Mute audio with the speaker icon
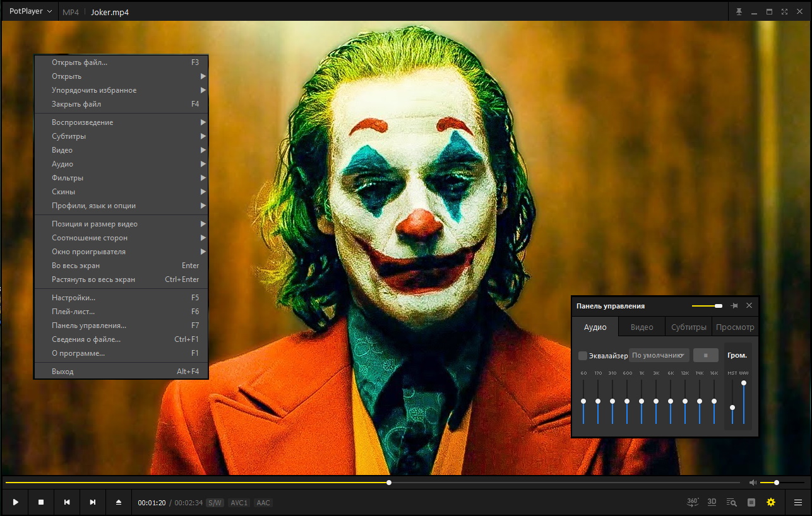The width and height of the screenshot is (812, 516). point(753,483)
